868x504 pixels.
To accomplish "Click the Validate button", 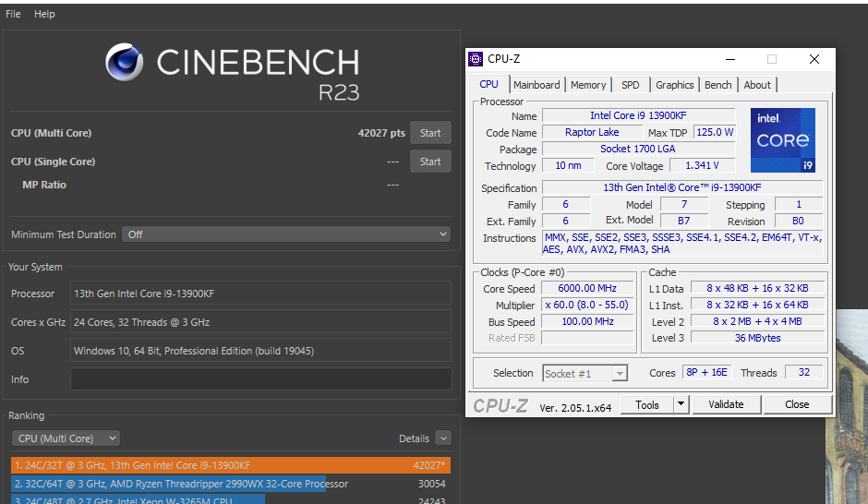I will (726, 404).
